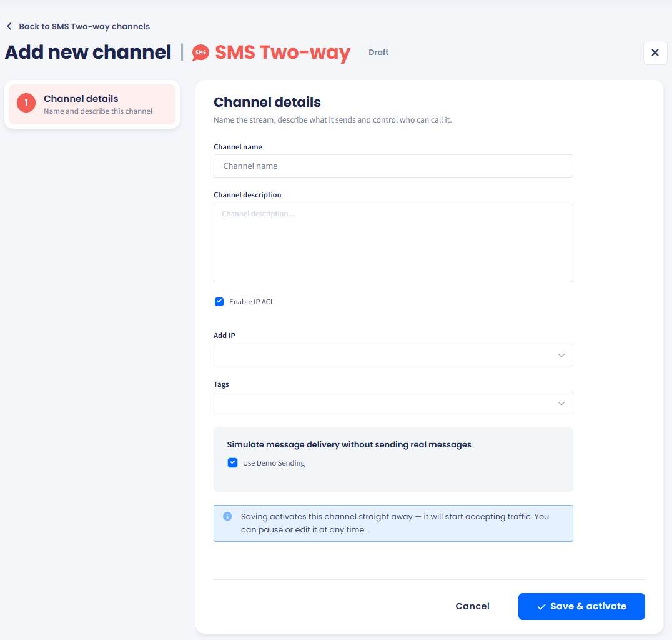Focus the Channel name input field
Viewport: 672px width, 640px height.
[393, 166]
